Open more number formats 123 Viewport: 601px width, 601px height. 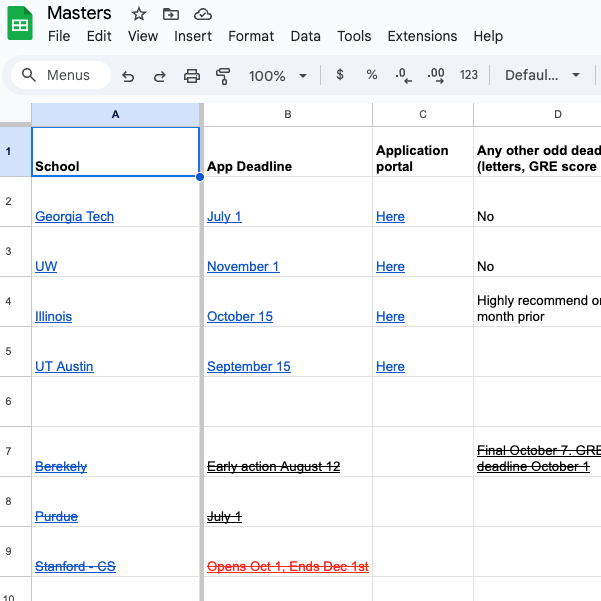point(469,75)
